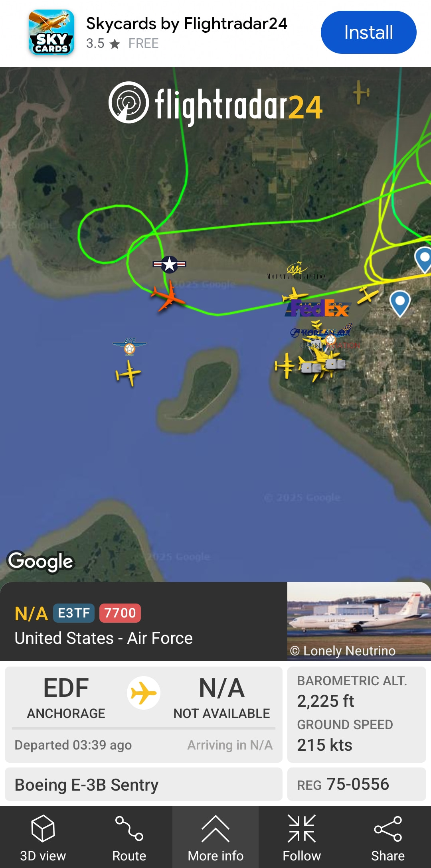
Task: Tap the E3TF aircraft type badge
Action: click(74, 613)
